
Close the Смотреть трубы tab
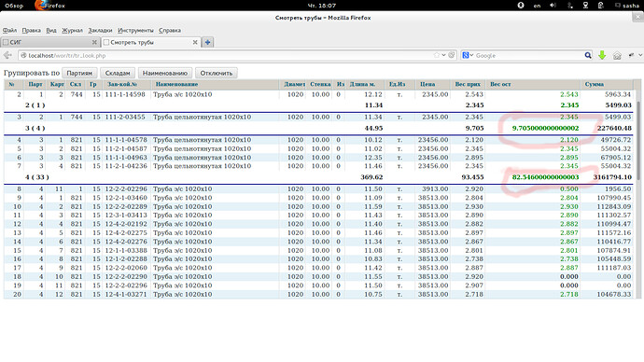coord(195,42)
